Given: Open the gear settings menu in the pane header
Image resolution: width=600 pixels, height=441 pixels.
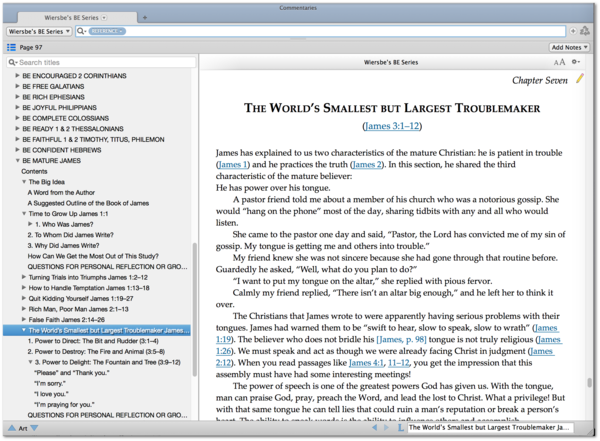Looking at the screenshot, I should point(576,62).
